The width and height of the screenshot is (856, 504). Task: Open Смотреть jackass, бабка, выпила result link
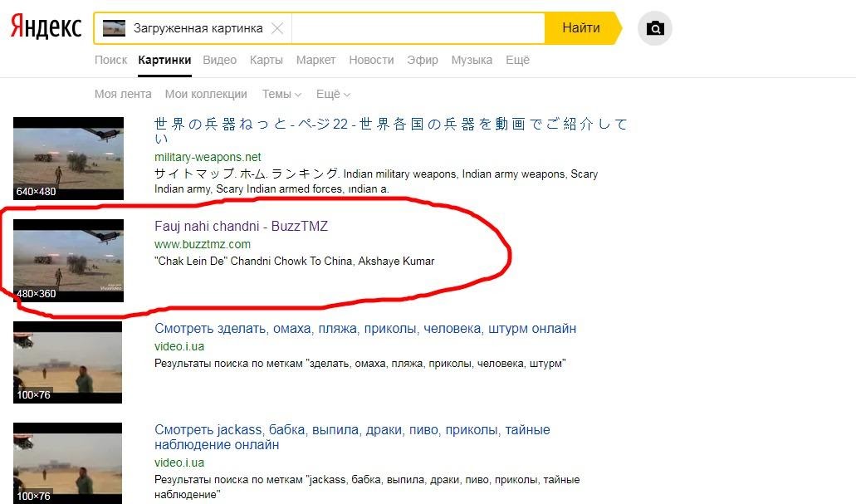point(352,438)
